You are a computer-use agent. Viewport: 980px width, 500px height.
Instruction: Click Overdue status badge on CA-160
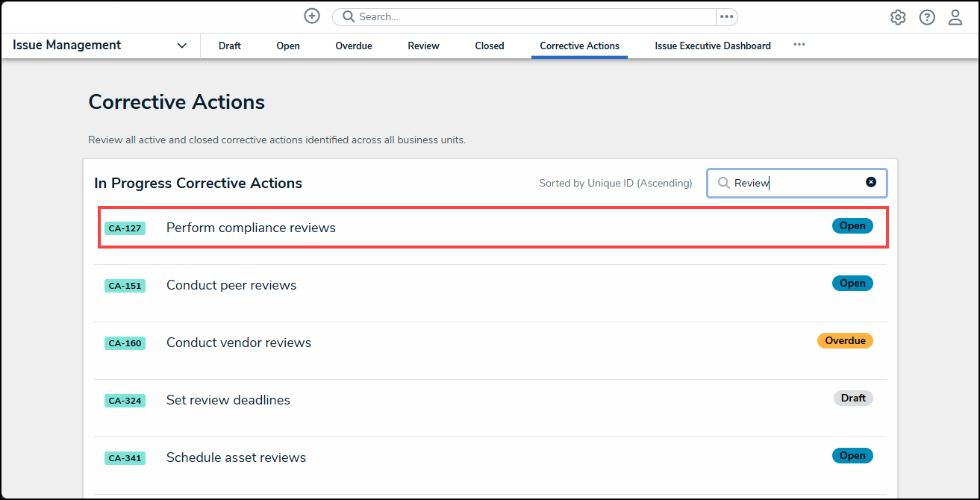[x=845, y=340]
